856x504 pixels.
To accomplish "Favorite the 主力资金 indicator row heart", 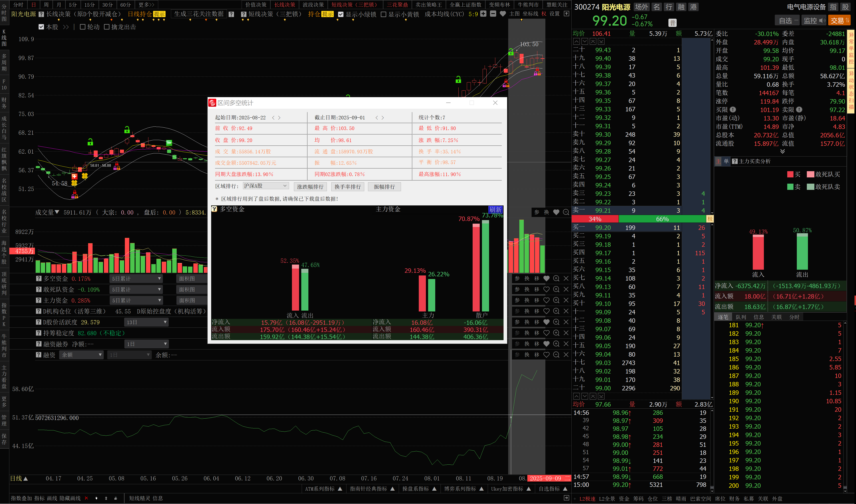I will 546,300.
